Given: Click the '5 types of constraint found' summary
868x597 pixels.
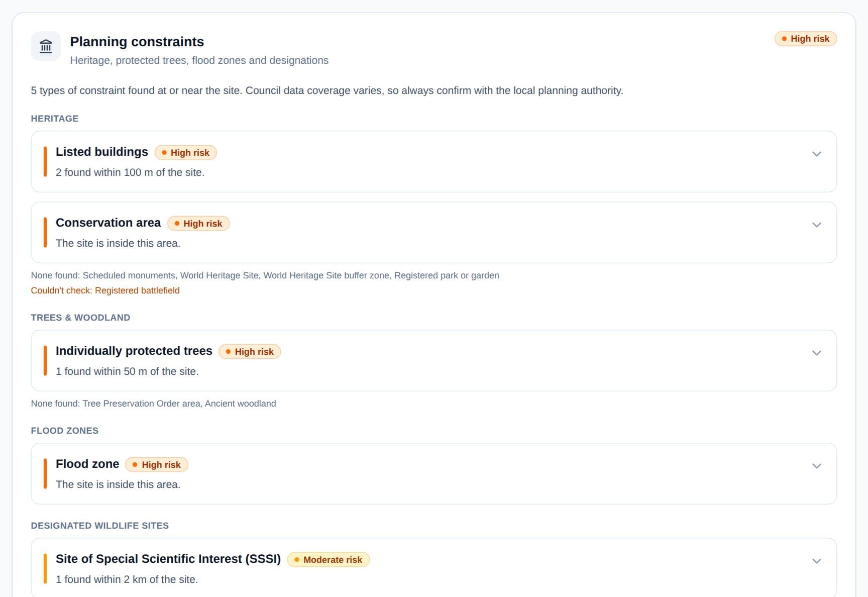Looking at the screenshot, I should click(327, 90).
